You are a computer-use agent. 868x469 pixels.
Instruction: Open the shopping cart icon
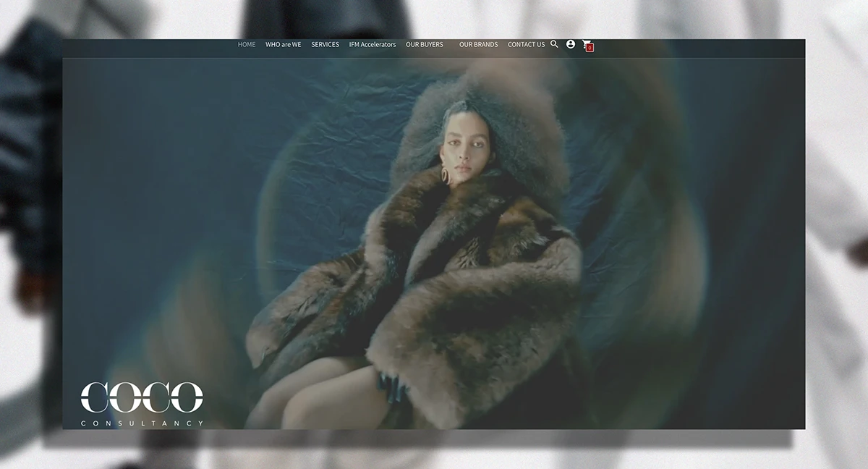pyautogui.click(x=587, y=46)
